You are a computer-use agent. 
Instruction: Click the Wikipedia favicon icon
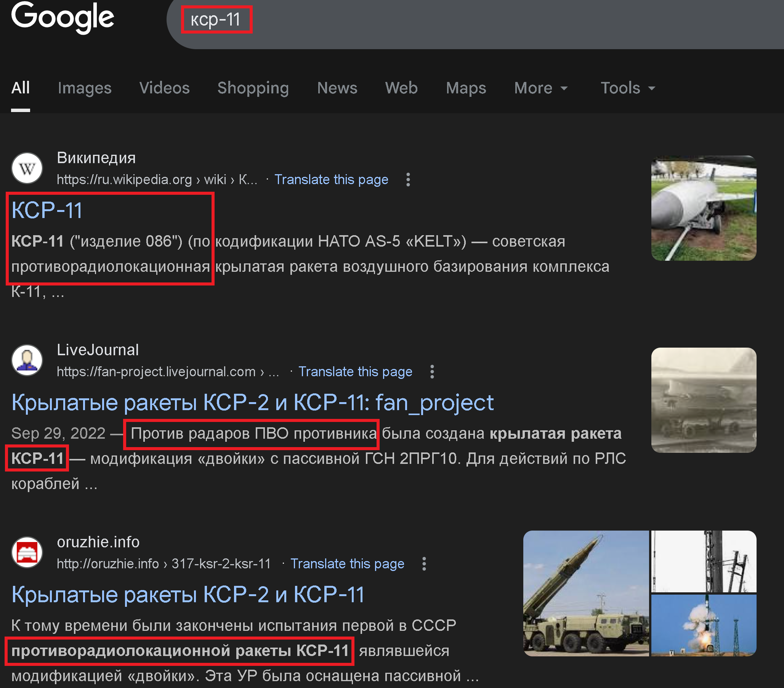[x=27, y=168]
